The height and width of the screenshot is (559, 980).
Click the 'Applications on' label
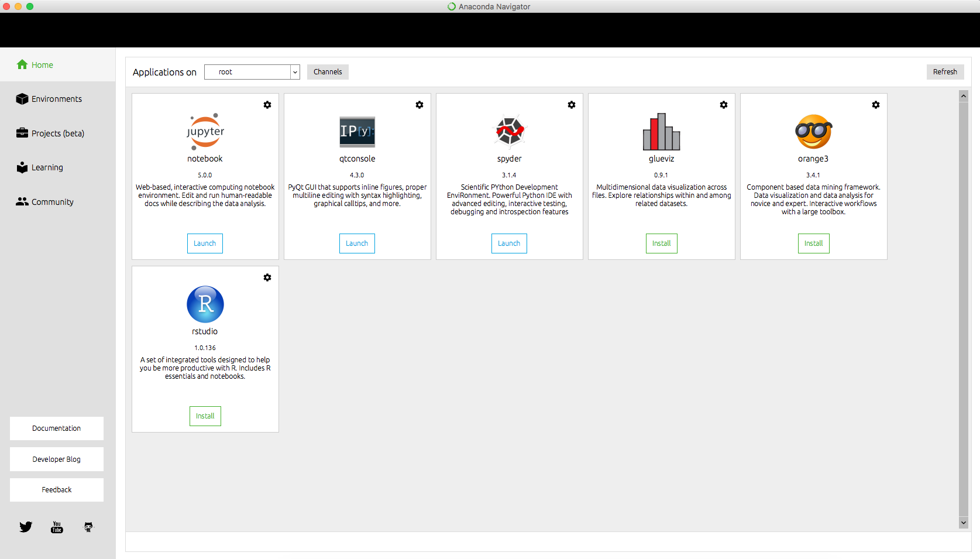click(x=164, y=72)
